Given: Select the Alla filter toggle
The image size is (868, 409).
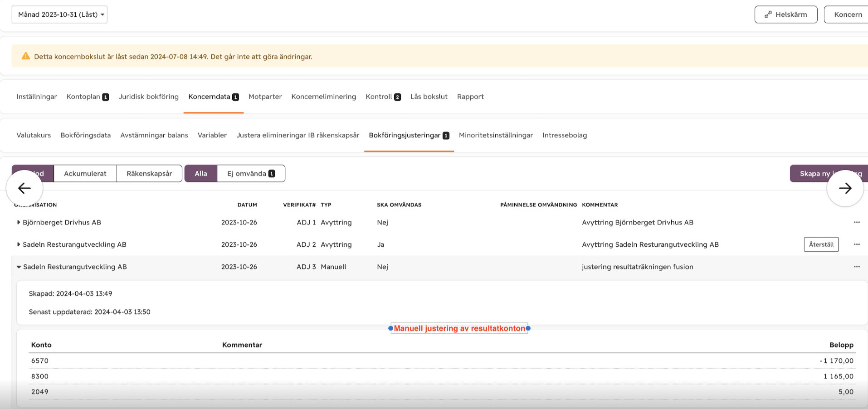Looking at the screenshot, I should pos(201,174).
